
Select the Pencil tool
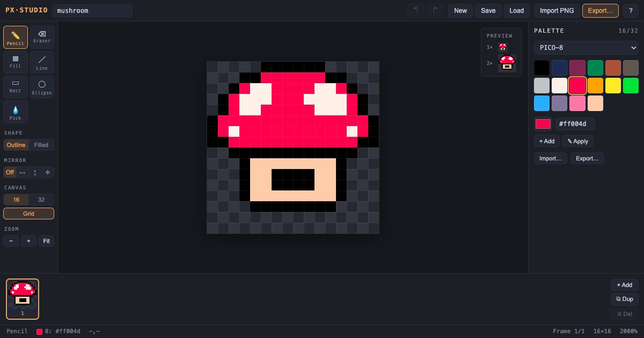pyautogui.click(x=16, y=38)
